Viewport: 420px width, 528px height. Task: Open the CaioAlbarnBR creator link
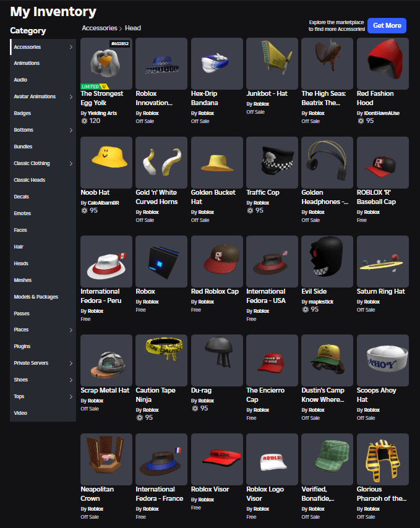(x=103, y=203)
